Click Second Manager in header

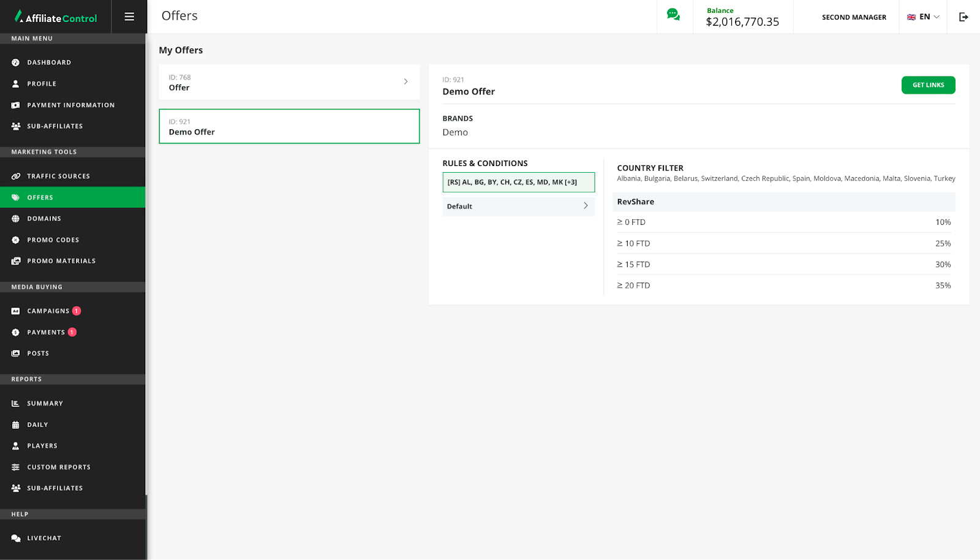854,17
